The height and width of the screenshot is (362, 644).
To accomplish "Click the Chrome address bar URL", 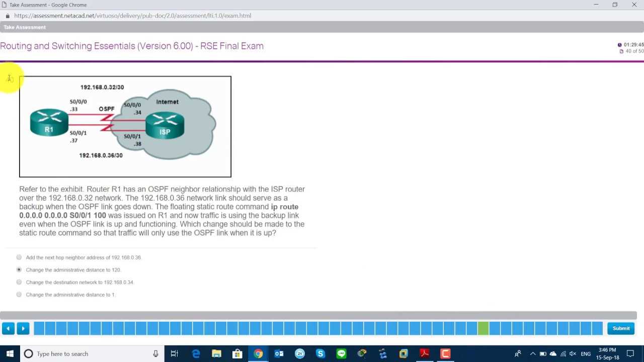I will pyautogui.click(x=133, y=16).
